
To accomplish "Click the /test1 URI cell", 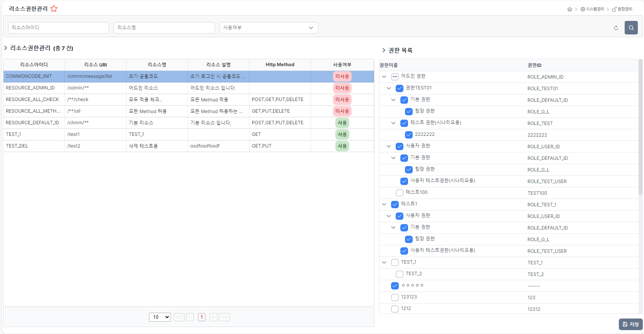I will point(96,134).
